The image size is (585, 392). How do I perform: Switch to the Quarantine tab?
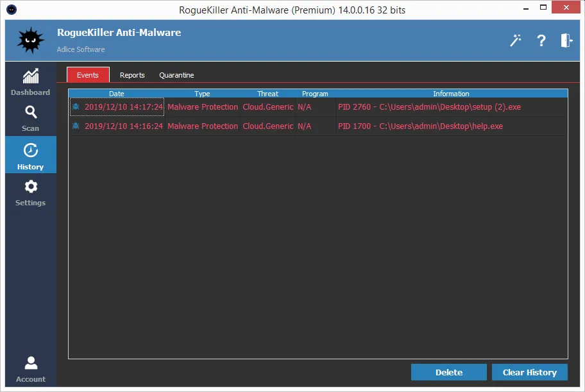176,75
